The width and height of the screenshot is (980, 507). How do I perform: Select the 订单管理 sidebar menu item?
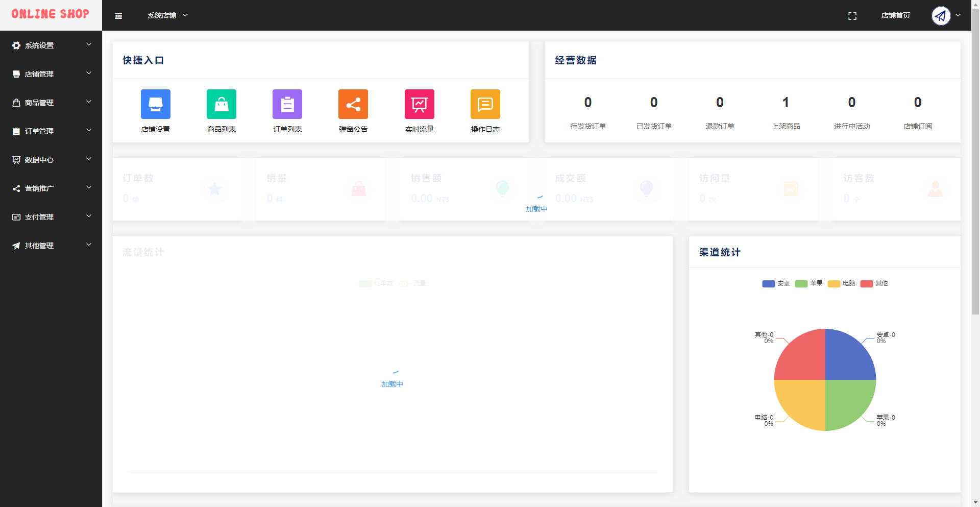tap(51, 131)
